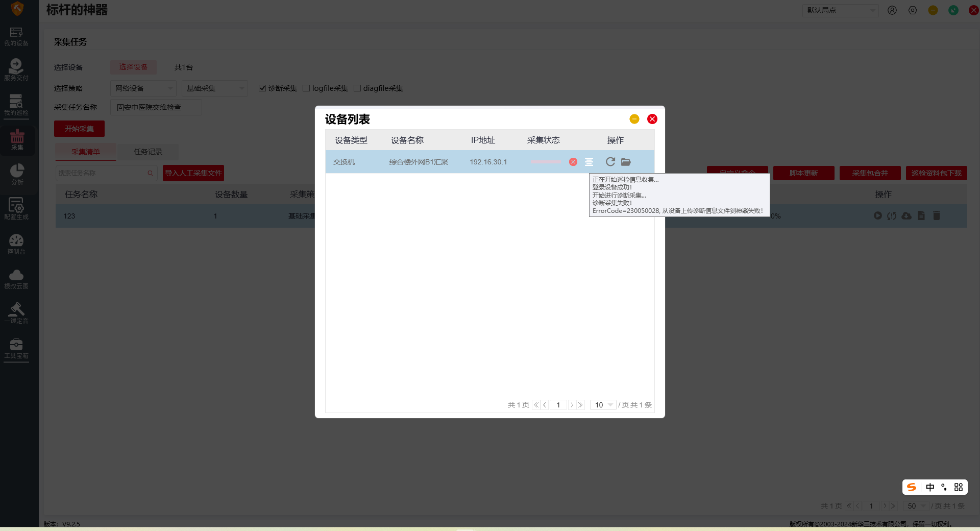
Task: Expand the 网络设备 strategy dropdown
Action: pos(143,88)
